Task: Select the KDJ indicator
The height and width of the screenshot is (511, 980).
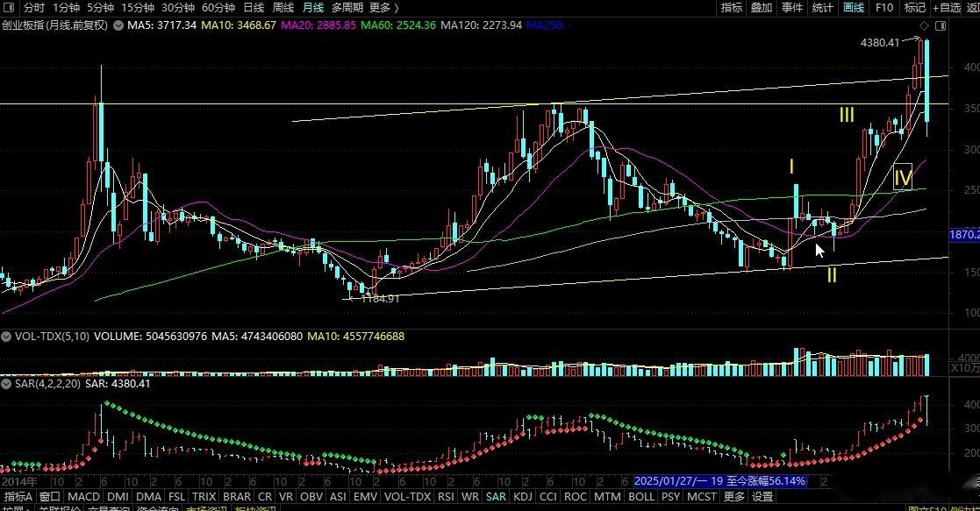Action: (x=523, y=497)
